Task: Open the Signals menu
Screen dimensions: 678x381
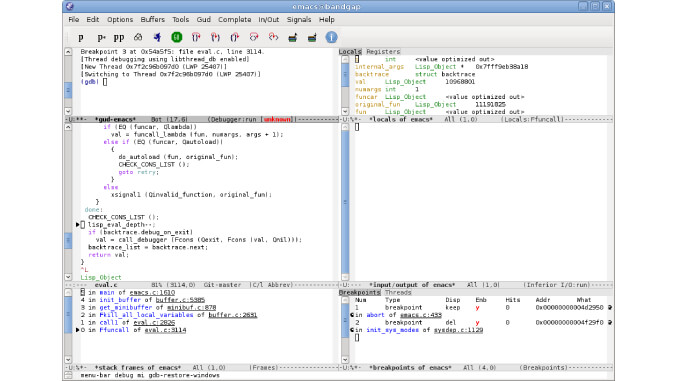Action: (299, 19)
